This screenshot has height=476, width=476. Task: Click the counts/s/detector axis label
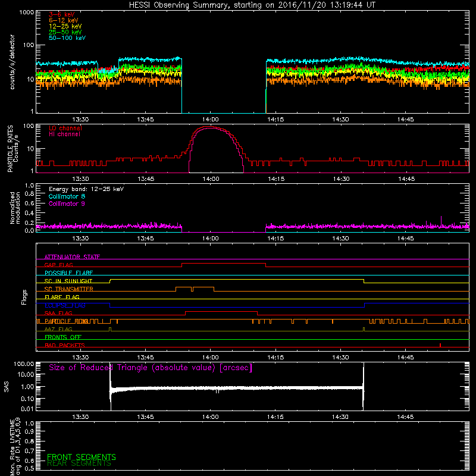(12, 62)
